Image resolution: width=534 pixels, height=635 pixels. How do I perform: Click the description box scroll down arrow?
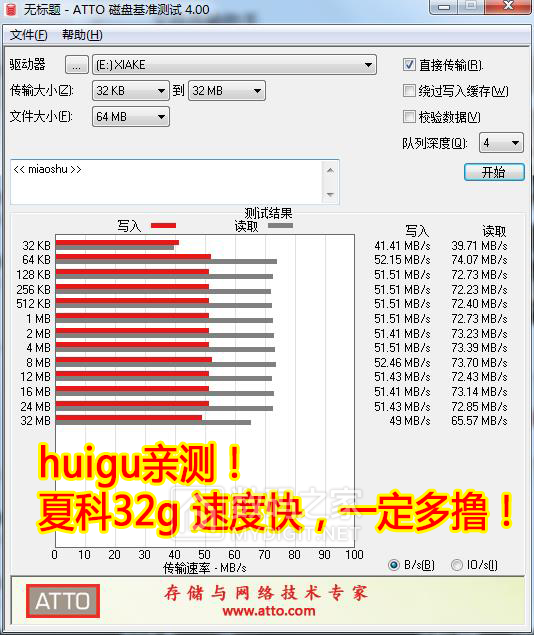(330, 195)
